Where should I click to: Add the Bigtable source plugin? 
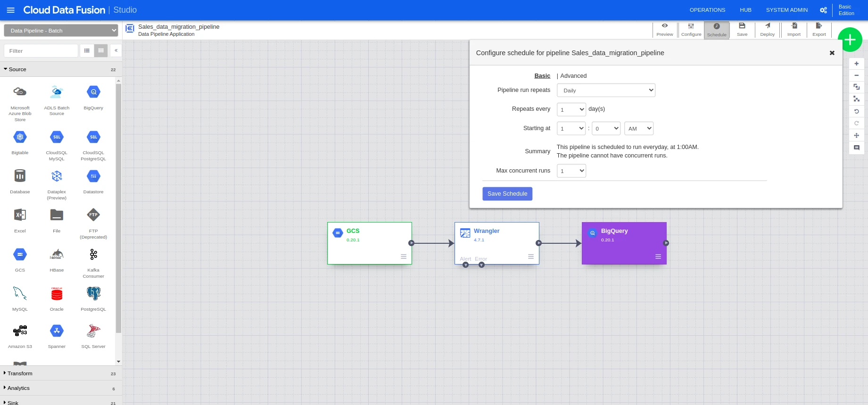click(x=20, y=143)
